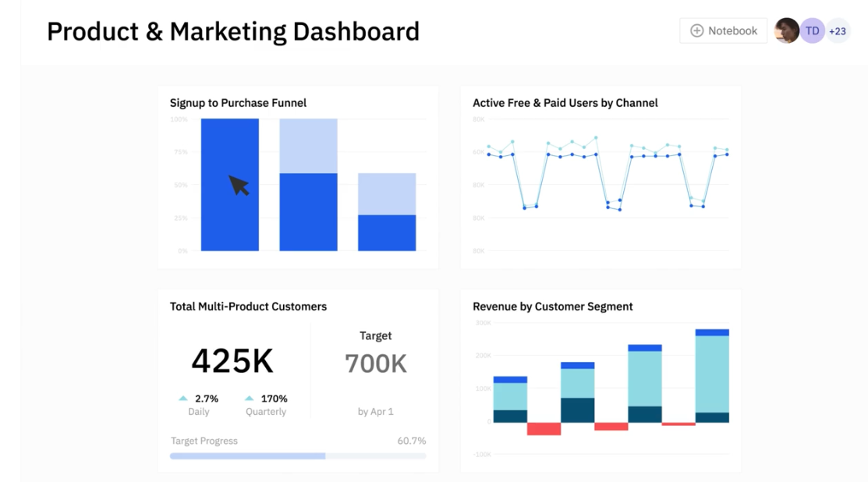Click the plus icon in Notebook button
This screenshot has width=868, height=482.
coord(696,31)
